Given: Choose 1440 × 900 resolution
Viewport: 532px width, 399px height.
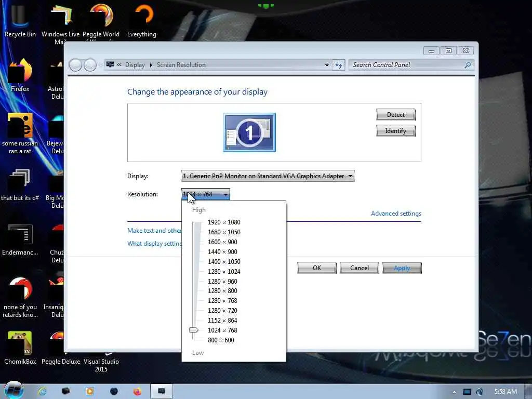Looking at the screenshot, I should coord(222,252).
